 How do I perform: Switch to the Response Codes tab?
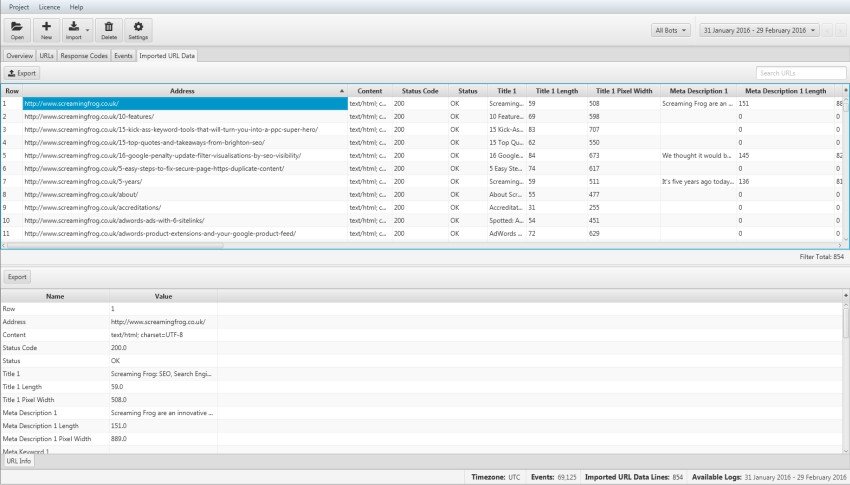click(84, 56)
